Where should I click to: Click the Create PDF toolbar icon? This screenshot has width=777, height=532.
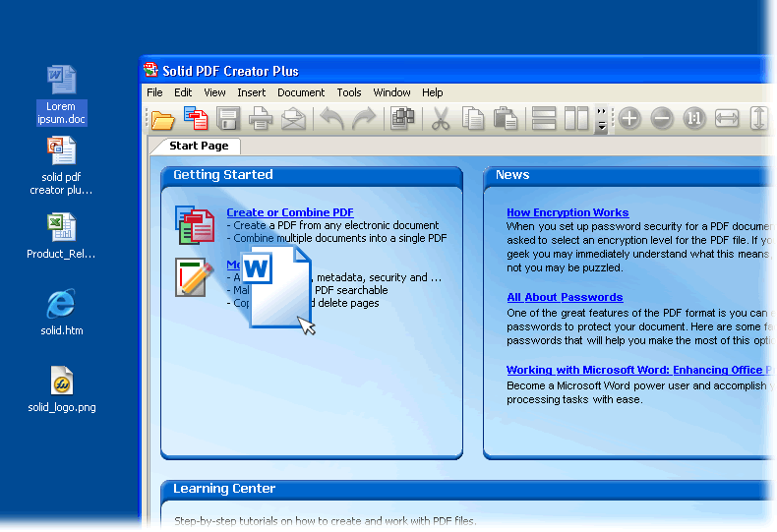(196, 118)
